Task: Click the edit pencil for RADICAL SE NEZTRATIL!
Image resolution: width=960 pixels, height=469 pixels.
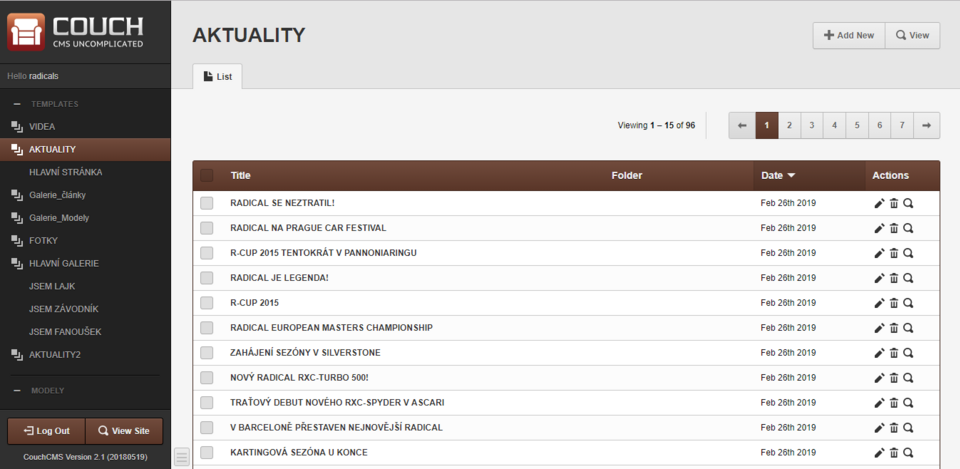Action: pos(879,203)
